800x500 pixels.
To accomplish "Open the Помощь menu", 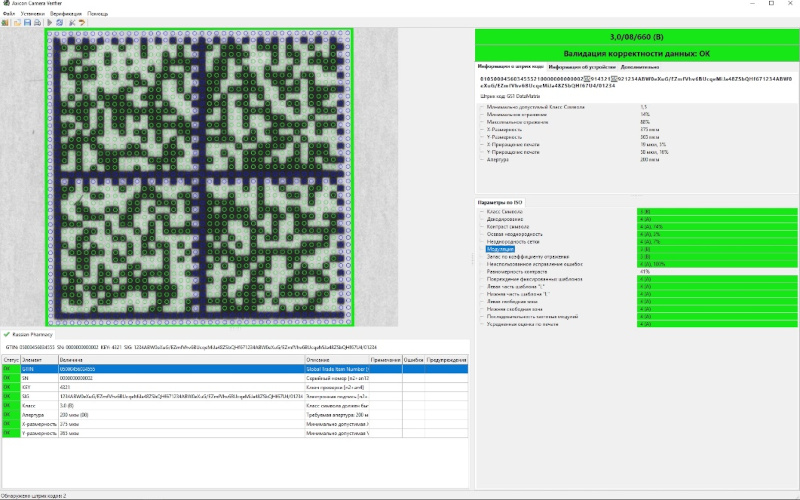I will click(x=97, y=13).
